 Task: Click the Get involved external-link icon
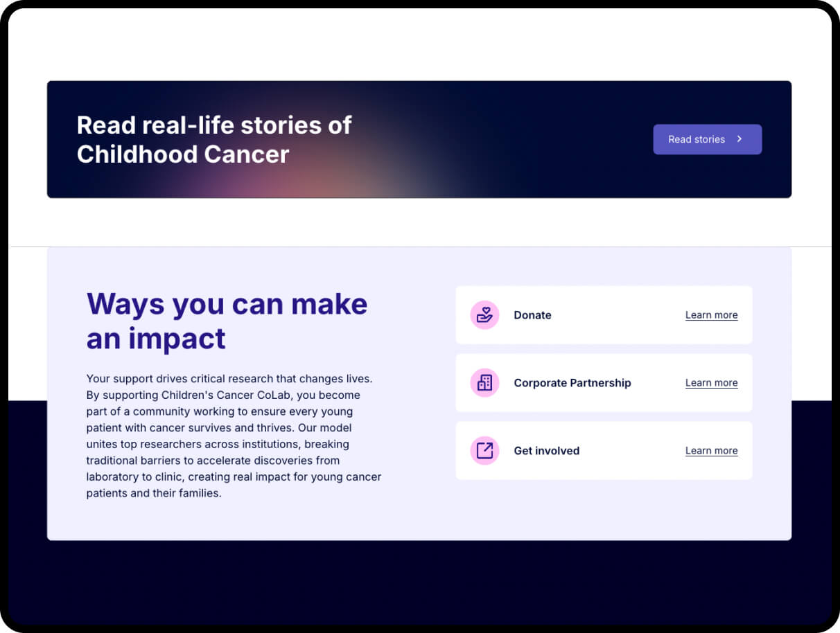pos(484,451)
